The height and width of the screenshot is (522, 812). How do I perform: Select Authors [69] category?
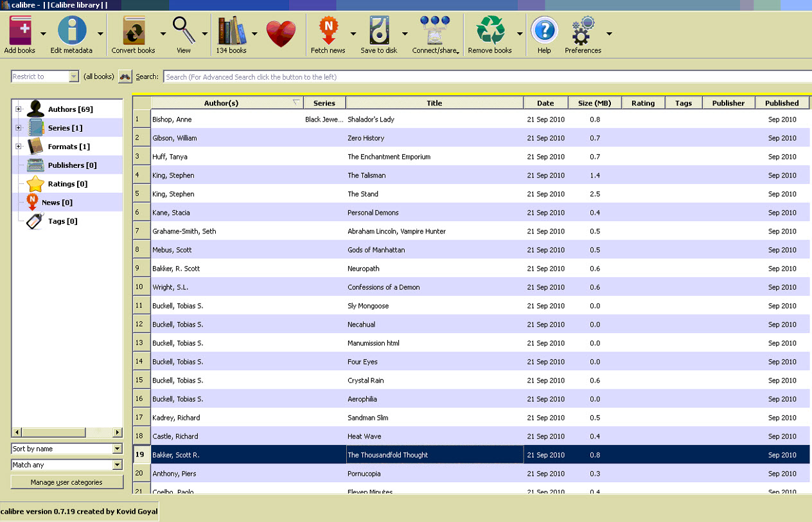click(71, 109)
